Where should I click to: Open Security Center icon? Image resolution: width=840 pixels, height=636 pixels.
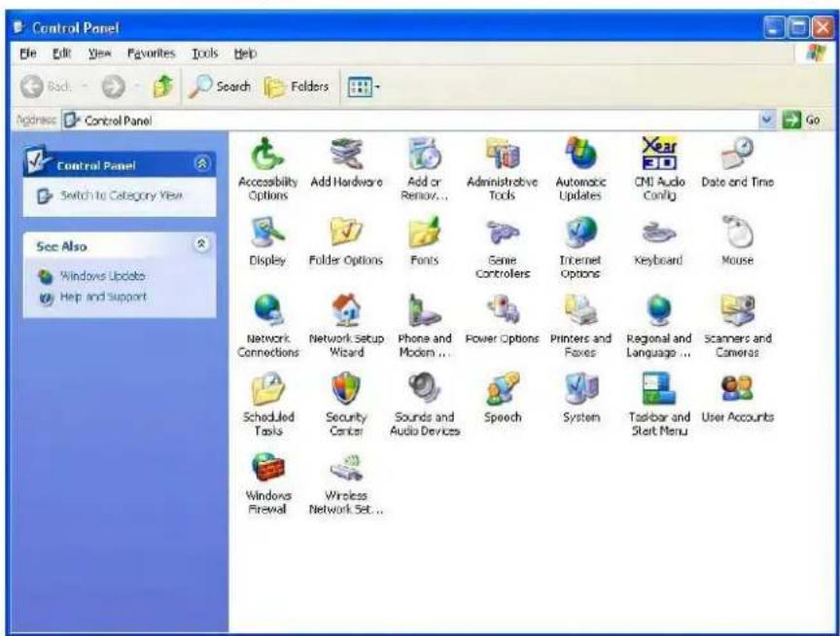point(346,404)
